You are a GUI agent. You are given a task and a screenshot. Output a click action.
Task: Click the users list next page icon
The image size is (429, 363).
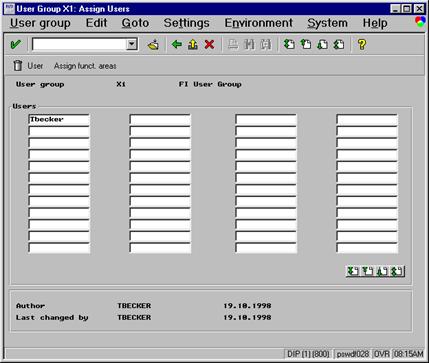pos(382,271)
